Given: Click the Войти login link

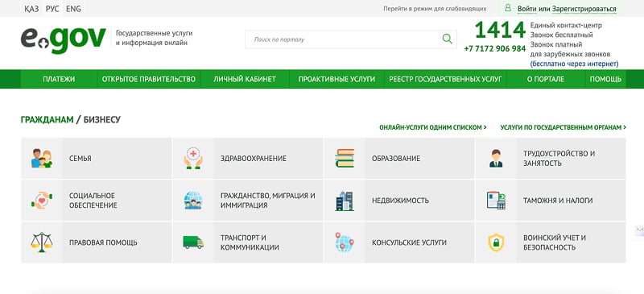Looking at the screenshot, I should [x=527, y=9].
